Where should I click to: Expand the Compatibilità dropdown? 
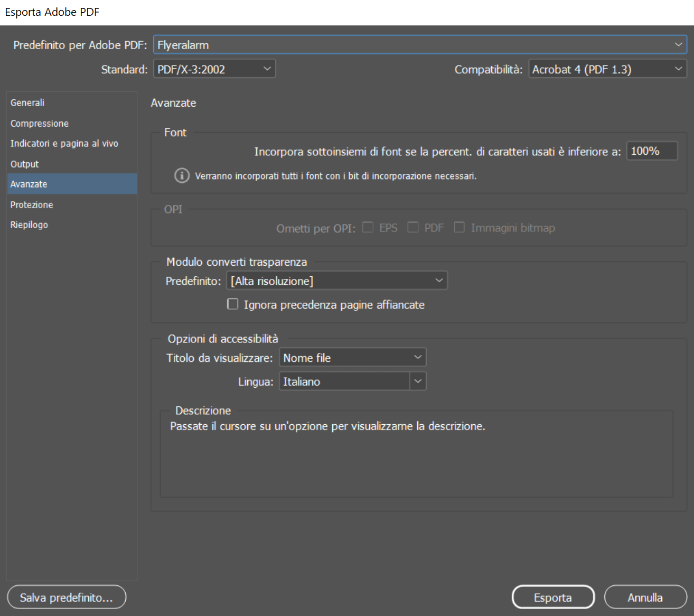(x=607, y=69)
